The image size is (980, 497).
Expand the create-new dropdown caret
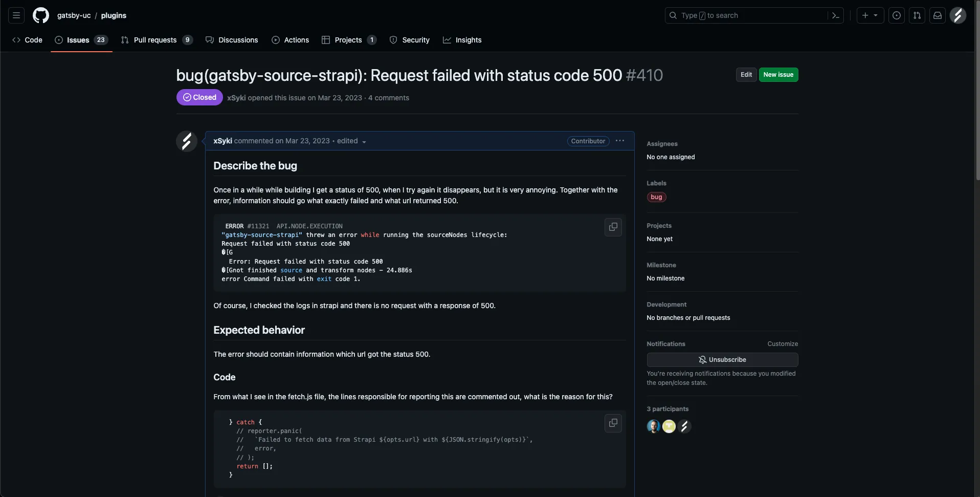click(876, 15)
